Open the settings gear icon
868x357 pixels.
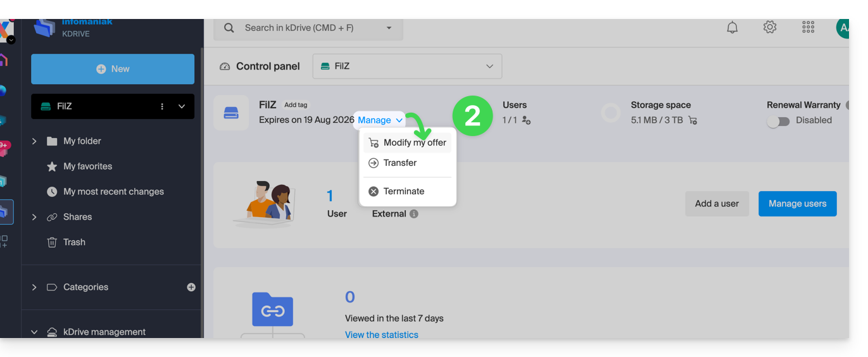[x=770, y=28]
